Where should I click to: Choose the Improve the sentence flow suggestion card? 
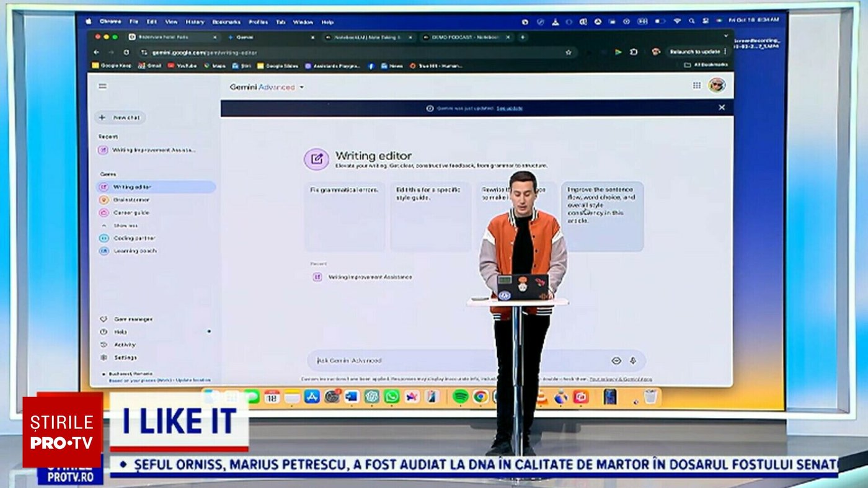point(603,216)
